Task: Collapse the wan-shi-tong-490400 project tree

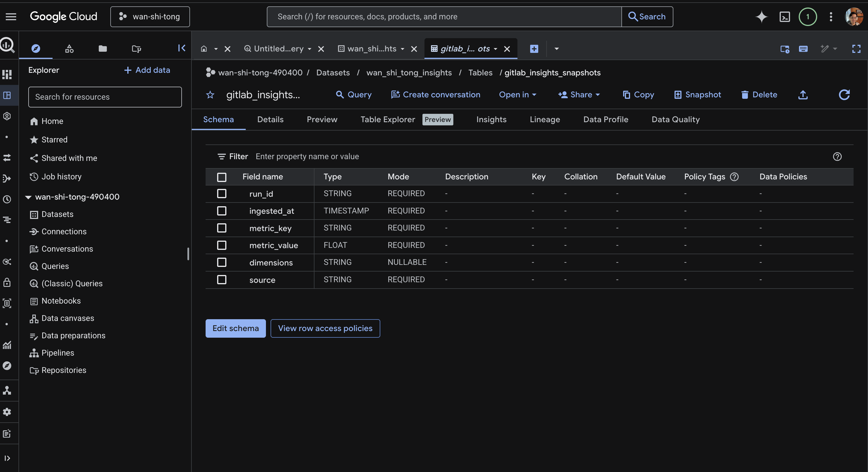Action: 28,197
